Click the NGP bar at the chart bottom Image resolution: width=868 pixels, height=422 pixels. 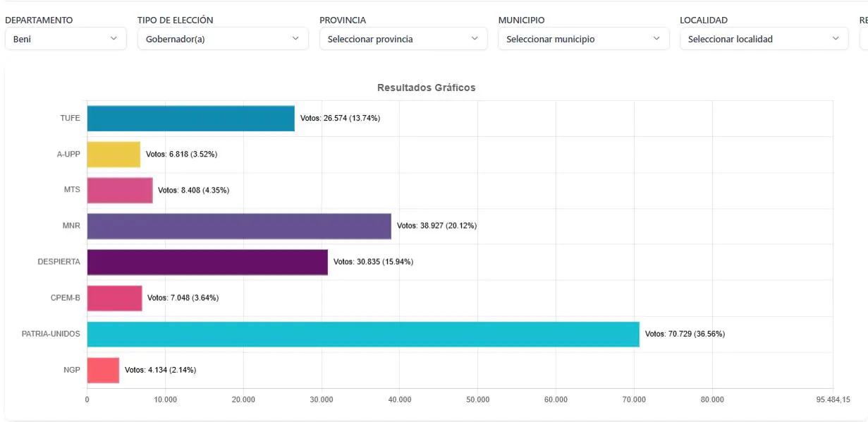click(102, 369)
